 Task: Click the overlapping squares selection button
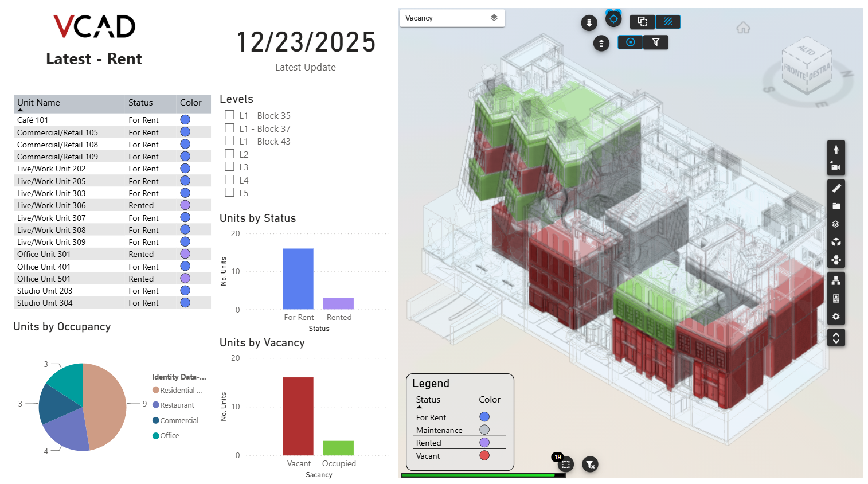[643, 22]
